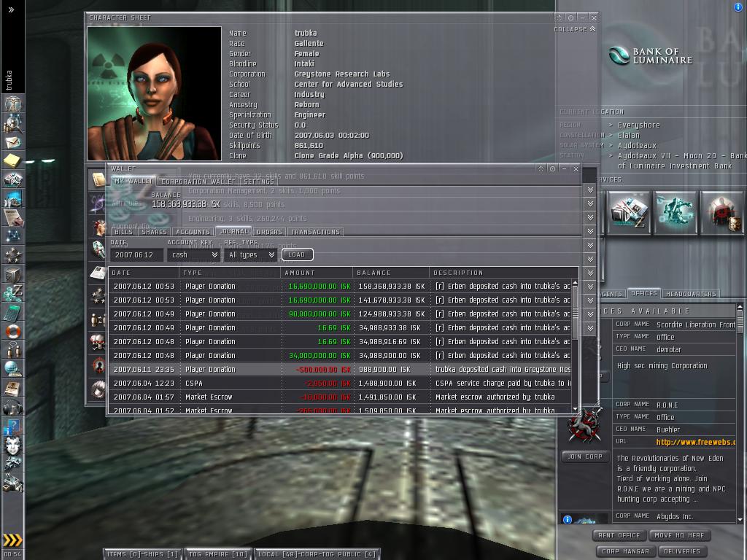Open the Corporation stars icon
This screenshot has width=747, height=560.
pos(13,254)
